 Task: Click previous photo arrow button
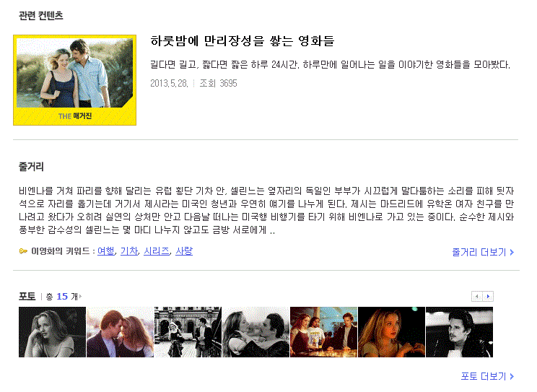[x=477, y=297]
